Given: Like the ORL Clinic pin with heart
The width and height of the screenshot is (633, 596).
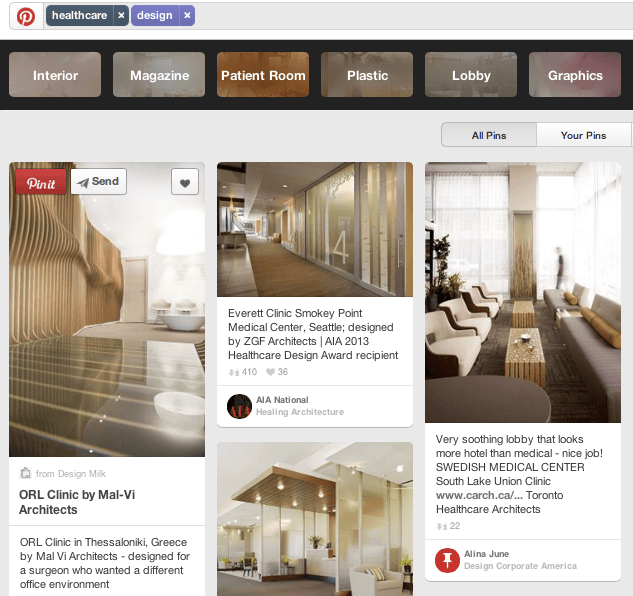Looking at the screenshot, I should coord(185,182).
